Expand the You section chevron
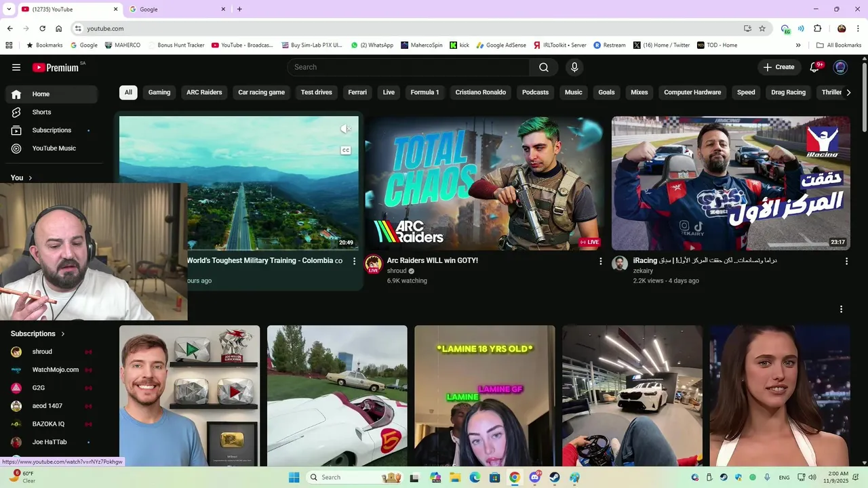Viewport: 868px width, 488px height. coord(30,178)
